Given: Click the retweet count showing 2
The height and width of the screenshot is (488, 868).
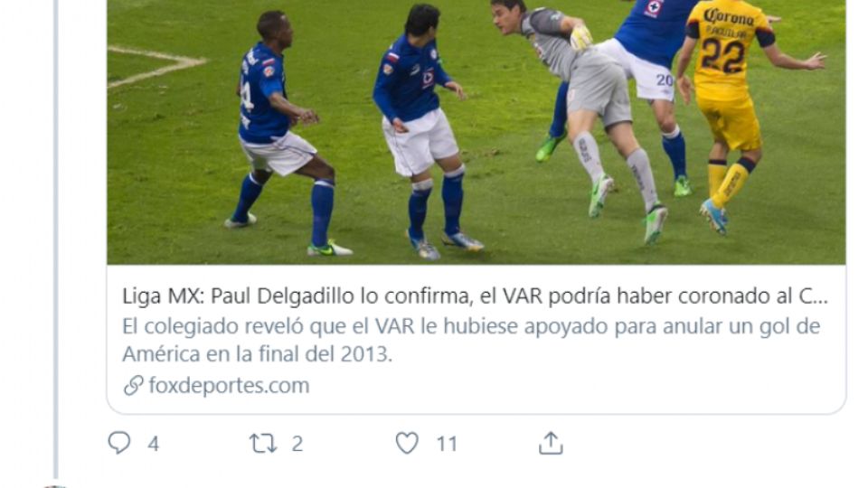Looking at the screenshot, I should [x=297, y=444].
